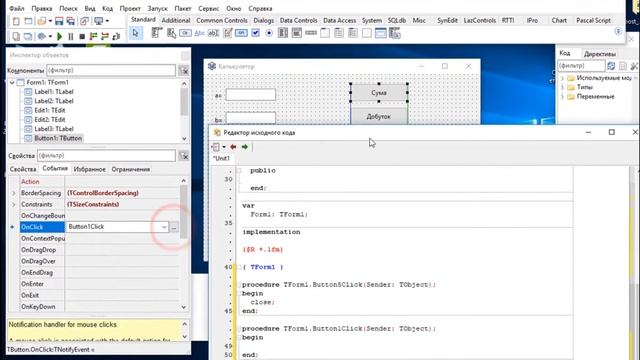This screenshot has height=360, width=640.
Task: Open the Запуск menu
Action: point(157,8)
